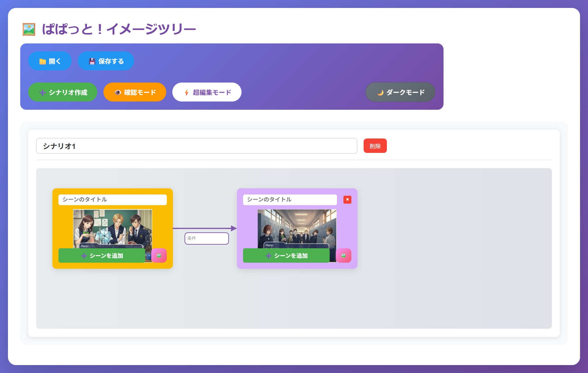
Task: Open a file with 開く button
Action: [50, 61]
